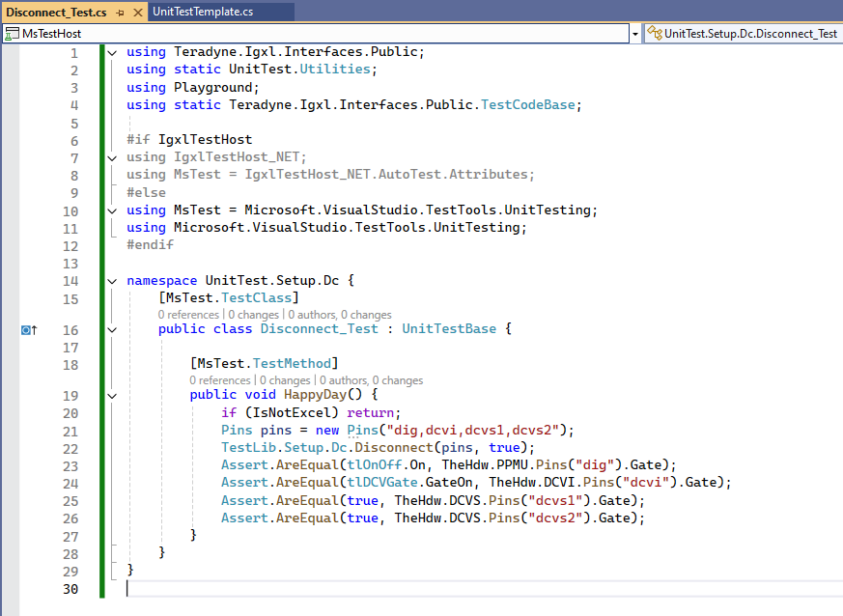This screenshot has width=843, height=616.
Task: Click the "dcvs2" string on line 26
Action: pos(555,518)
